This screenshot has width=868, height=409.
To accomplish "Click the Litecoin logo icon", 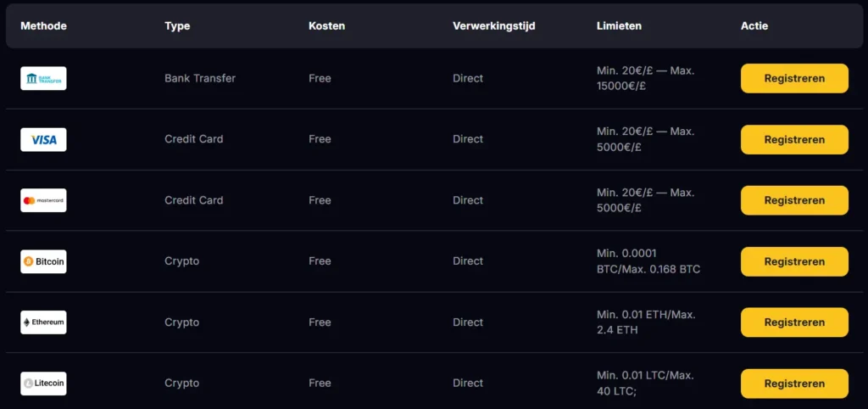I will (x=43, y=384).
